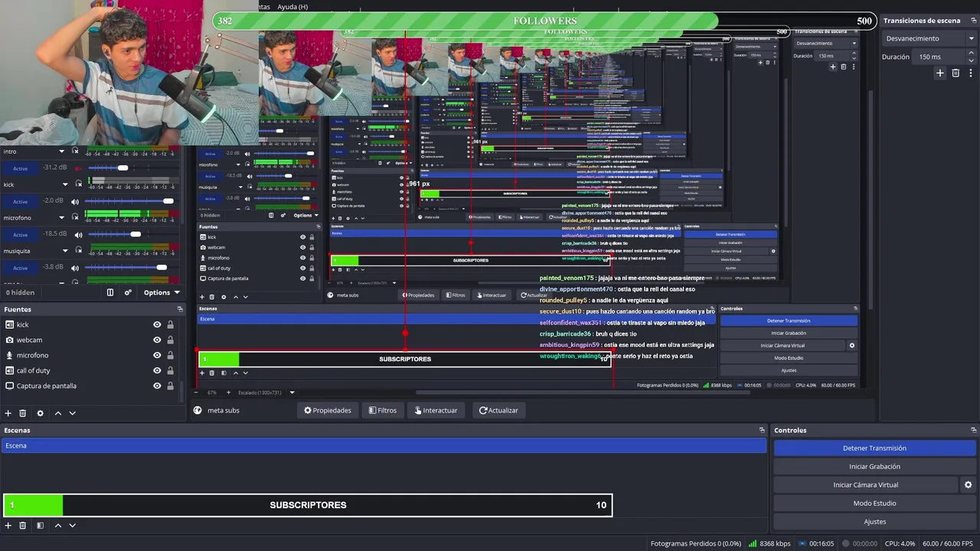
Task: Increase transition Duración with up arrow
Action: point(973,54)
